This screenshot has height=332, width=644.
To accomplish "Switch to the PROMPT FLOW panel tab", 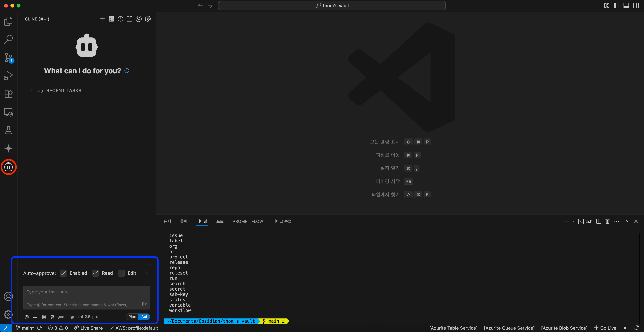I will (247, 221).
